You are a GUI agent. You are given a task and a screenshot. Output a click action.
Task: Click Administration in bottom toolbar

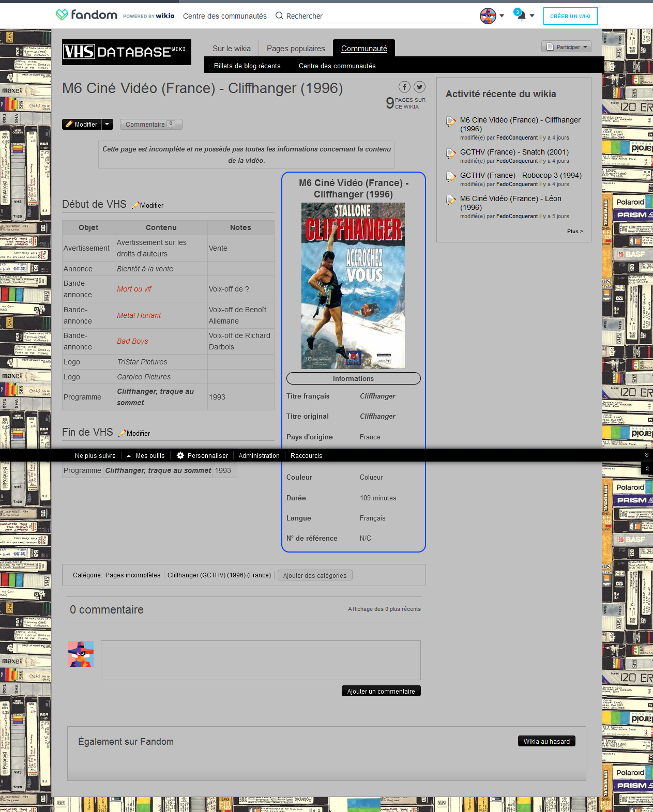pyautogui.click(x=259, y=456)
